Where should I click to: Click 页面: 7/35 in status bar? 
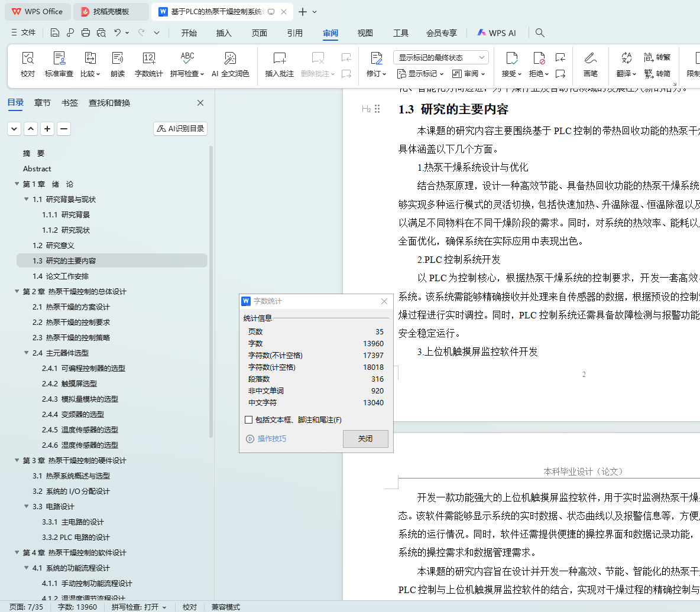[x=27, y=607]
